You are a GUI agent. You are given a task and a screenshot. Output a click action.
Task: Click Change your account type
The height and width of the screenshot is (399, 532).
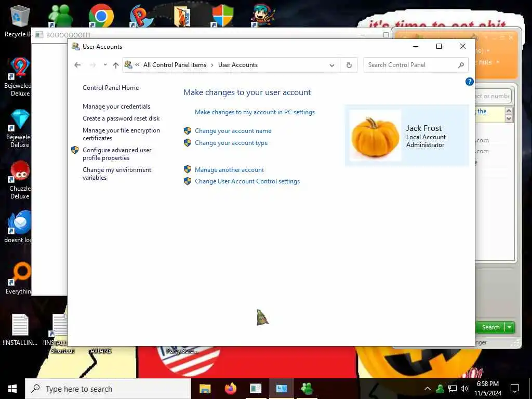pyautogui.click(x=231, y=143)
